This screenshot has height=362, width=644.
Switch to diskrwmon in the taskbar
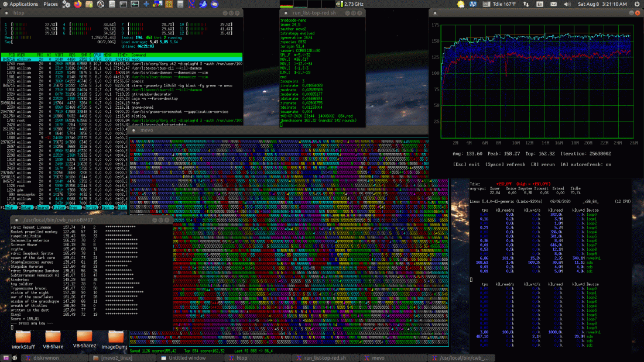pos(54,358)
